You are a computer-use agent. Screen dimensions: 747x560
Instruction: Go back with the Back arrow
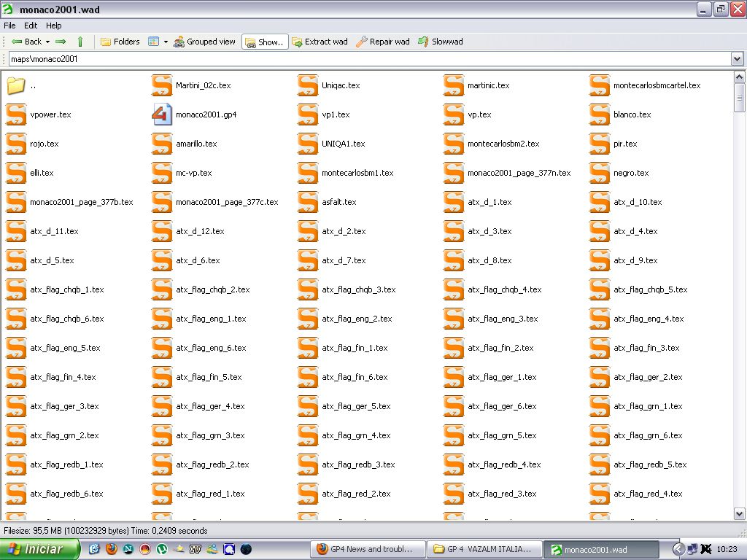(x=27, y=42)
